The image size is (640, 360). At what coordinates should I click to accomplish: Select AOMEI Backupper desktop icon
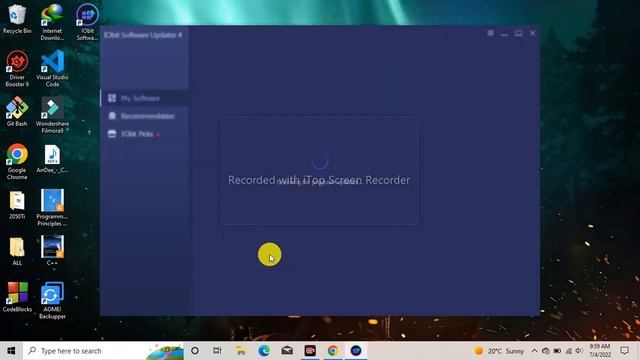tap(52, 301)
